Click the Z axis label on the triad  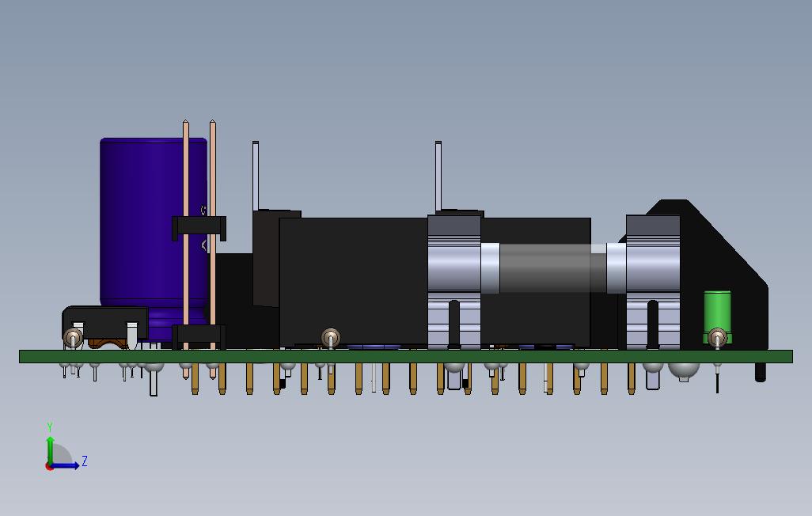tap(85, 461)
